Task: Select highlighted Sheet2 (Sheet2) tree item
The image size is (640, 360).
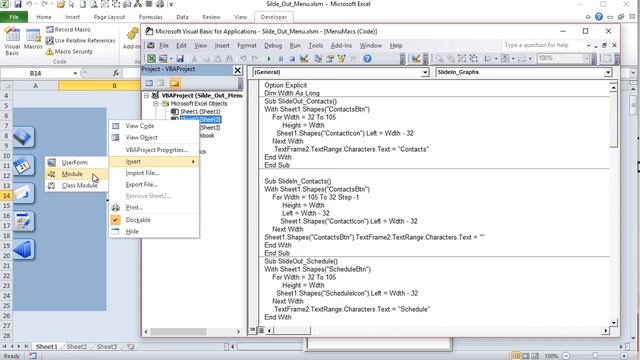Action: pyautogui.click(x=200, y=120)
